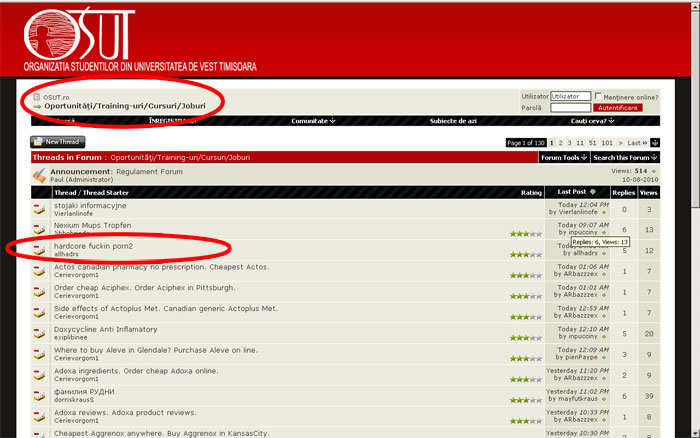The width and height of the screenshot is (700, 438).
Task: Go to last post of Actos canadian pharmacy
Action: 604,274
